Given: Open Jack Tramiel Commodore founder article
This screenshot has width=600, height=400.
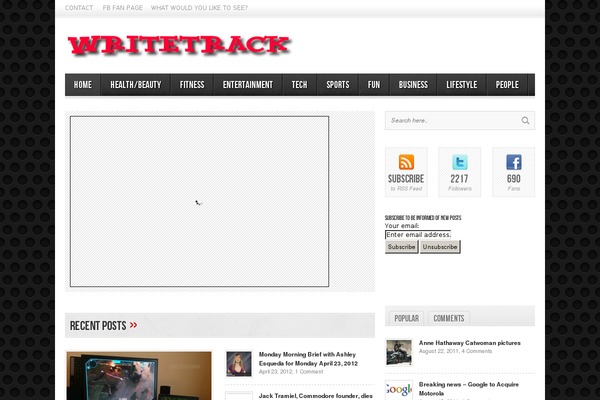Looking at the screenshot, I should pos(316,396).
